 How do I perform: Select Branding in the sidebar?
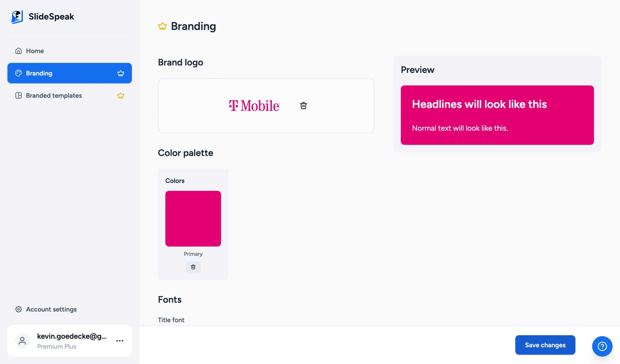pos(39,73)
